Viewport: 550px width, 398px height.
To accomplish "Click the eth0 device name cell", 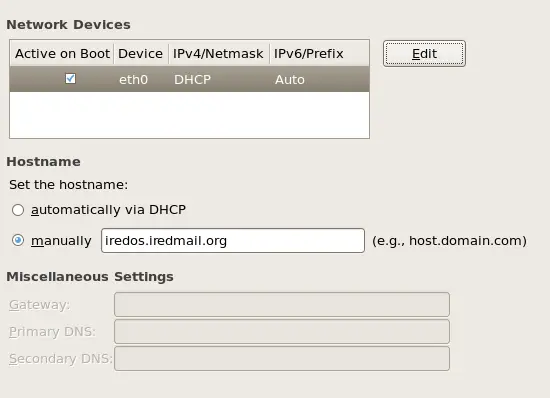I will [x=133, y=80].
